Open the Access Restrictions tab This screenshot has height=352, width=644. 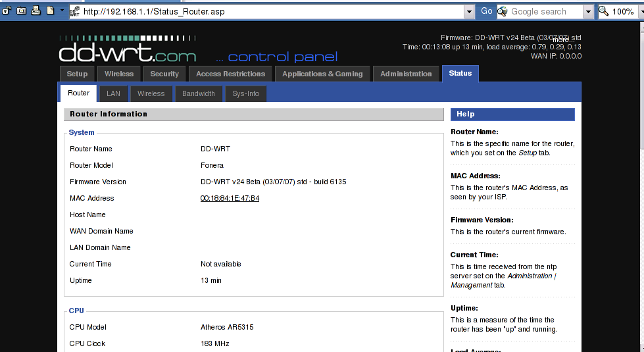[x=230, y=74]
